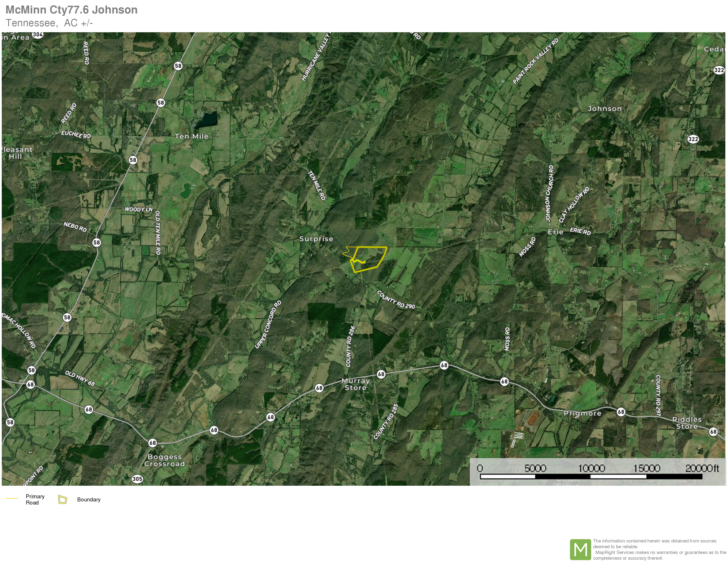Click the Primary Road legend line
Image resolution: width=728 pixels, height=563 pixels.
coord(12,498)
